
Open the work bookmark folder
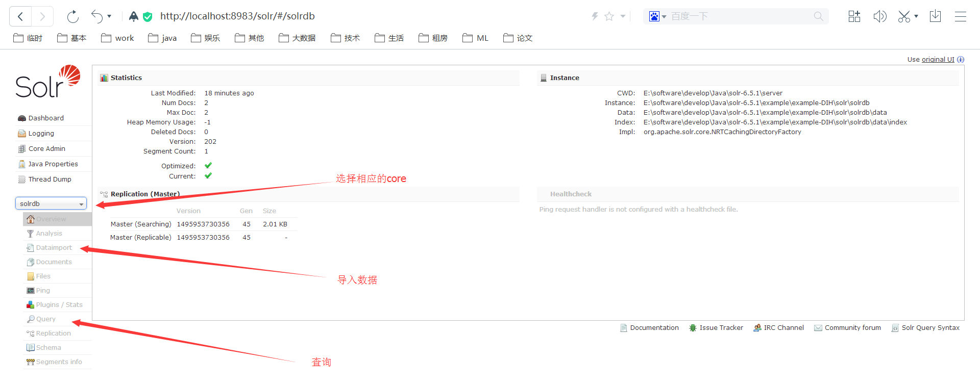coord(117,38)
